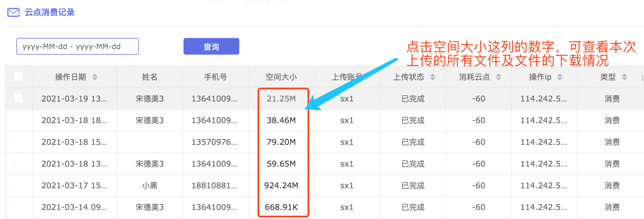The width and height of the screenshot is (644, 219).
Task: Open the 668.91K size link
Action: coord(281,207)
